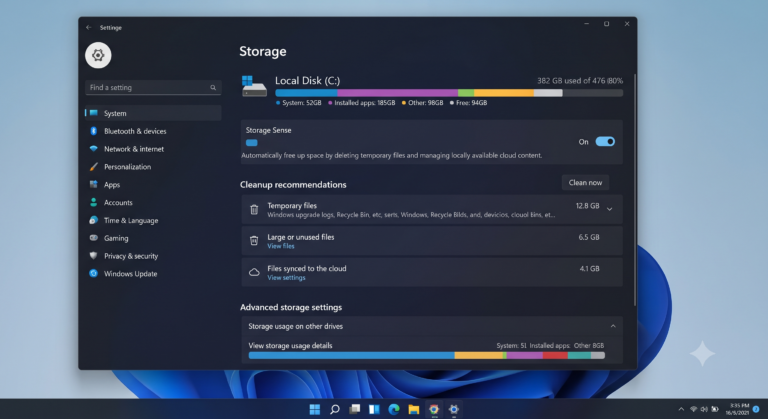Click the 6.5 GB size value

[x=589, y=237]
